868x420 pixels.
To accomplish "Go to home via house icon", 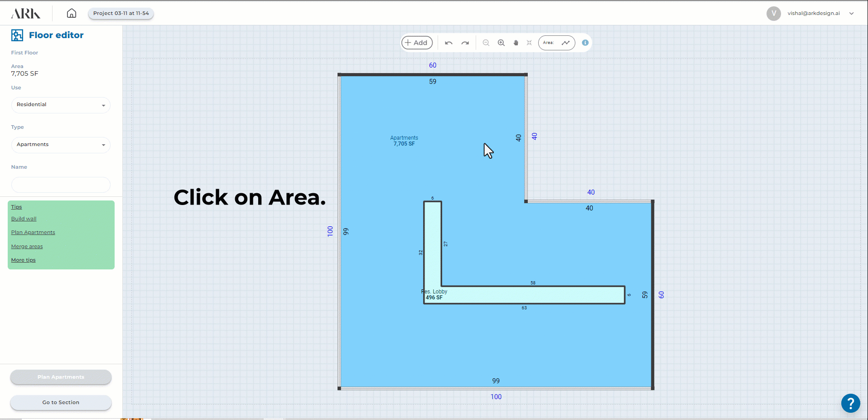I will [72, 13].
